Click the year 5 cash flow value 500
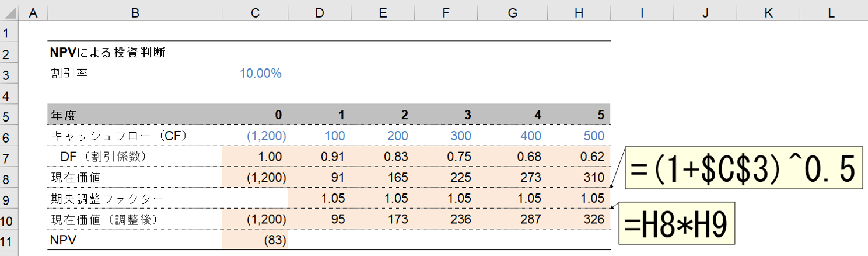This screenshot has height=256, width=868. (x=594, y=136)
